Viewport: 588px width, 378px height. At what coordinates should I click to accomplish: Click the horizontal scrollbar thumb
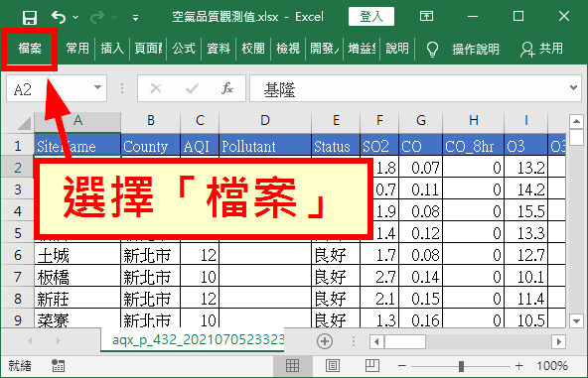pos(405,341)
